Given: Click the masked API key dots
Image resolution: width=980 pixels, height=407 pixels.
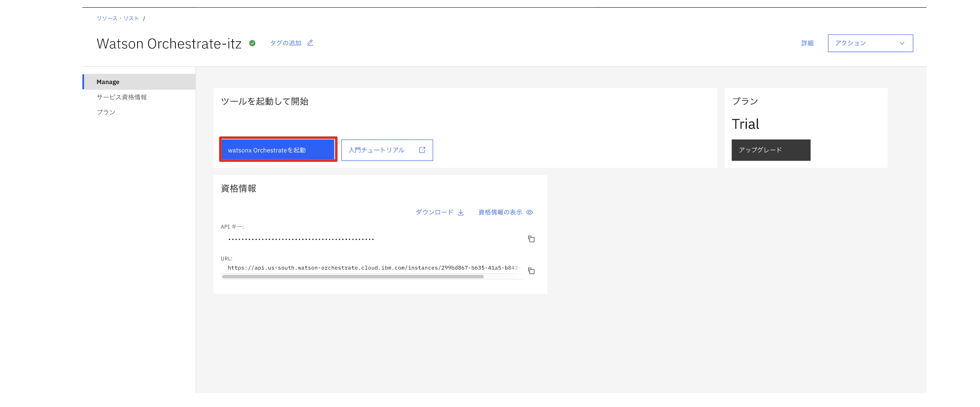Looking at the screenshot, I should click(301, 239).
